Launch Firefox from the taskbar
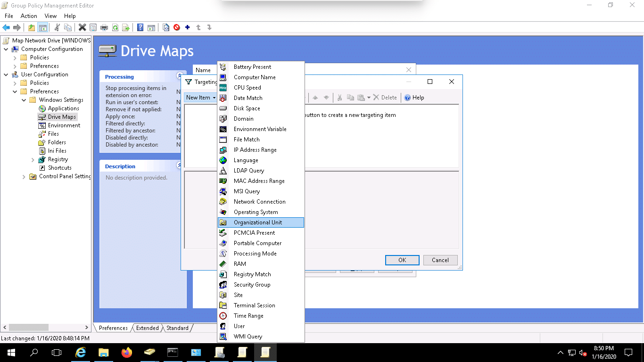Viewport: 644px width, 362px height. 126,352
